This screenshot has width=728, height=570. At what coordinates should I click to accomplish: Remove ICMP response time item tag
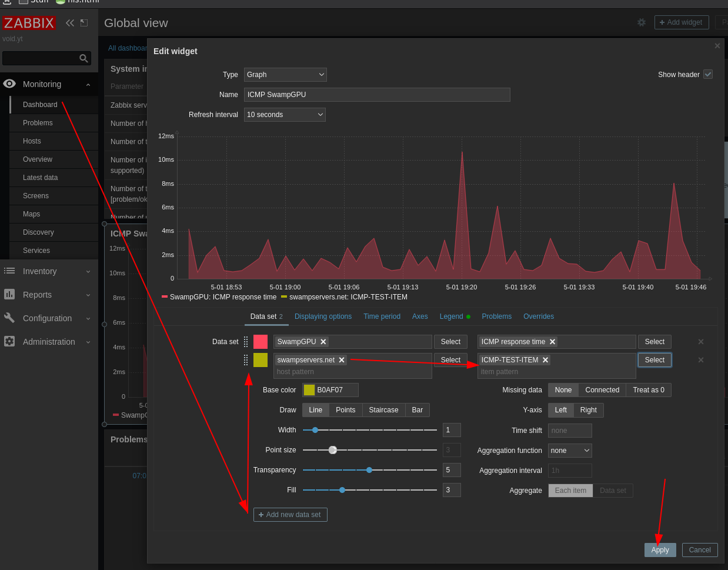(x=552, y=342)
